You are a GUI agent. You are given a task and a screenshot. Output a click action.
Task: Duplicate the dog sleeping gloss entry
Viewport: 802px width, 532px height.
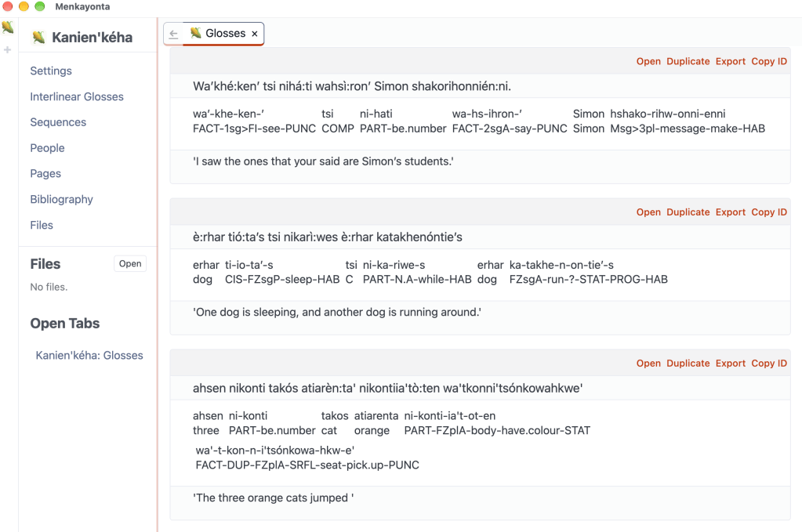pyautogui.click(x=688, y=212)
